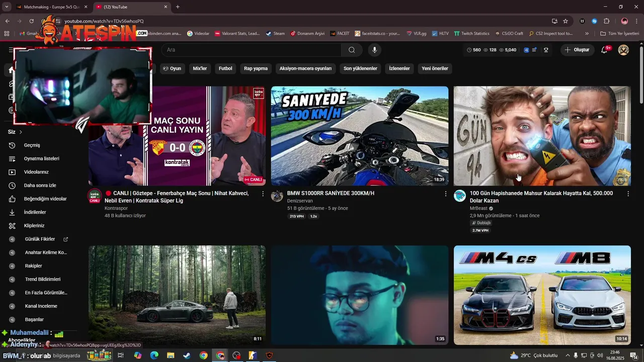The height and width of the screenshot is (362, 644).
Task: Select the Futbol filter chip
Action: pyautogui.click(x=225, y=68)
